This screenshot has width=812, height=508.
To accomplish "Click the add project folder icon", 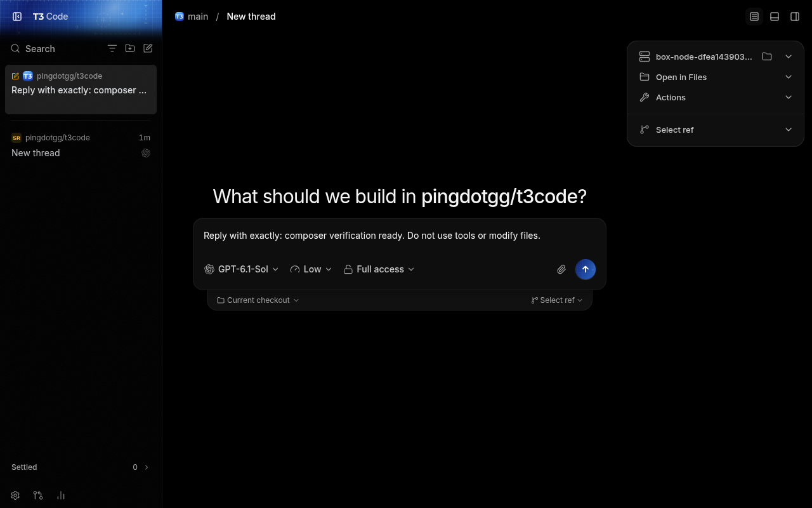I will [x=130, y=48].
